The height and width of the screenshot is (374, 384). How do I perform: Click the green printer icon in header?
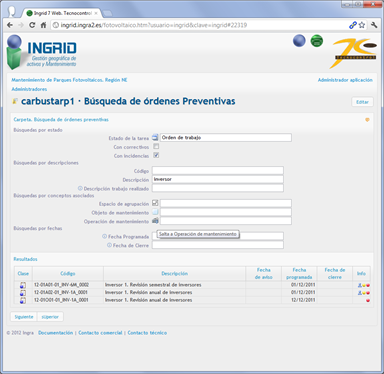[x=317, y=41]
